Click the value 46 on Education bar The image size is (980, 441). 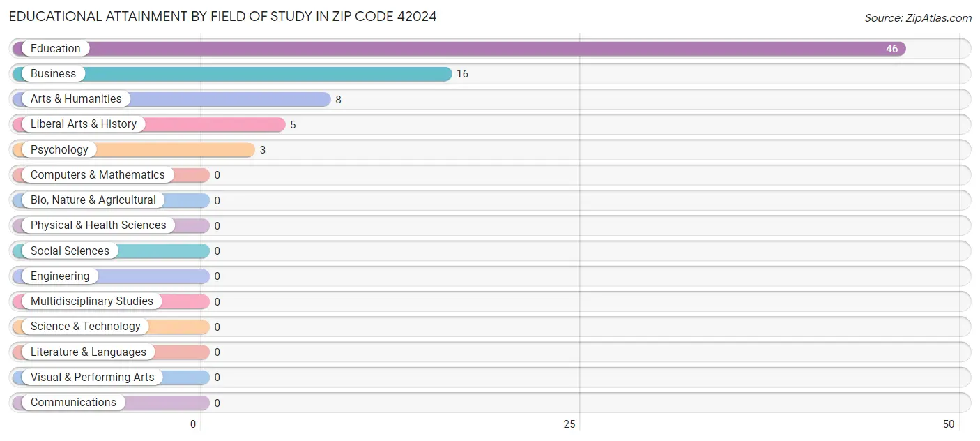[x=892, y=49]
